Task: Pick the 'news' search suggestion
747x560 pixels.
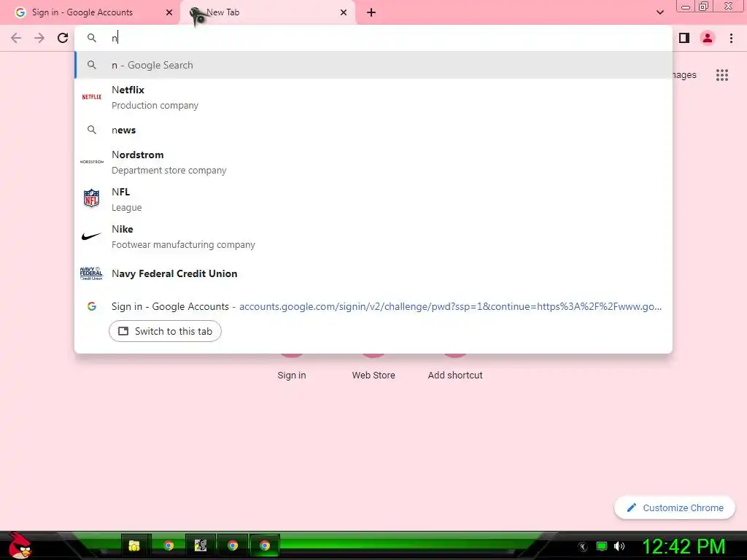Action: [x=373, y=130]
